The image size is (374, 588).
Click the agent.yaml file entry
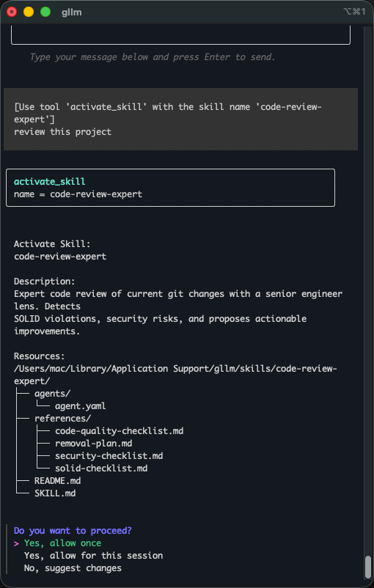(x=80, y=405)
